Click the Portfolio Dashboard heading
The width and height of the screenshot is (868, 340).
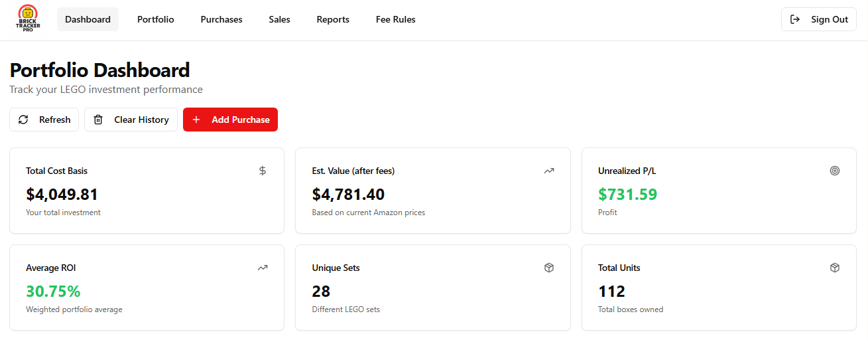(x=99, y=70)
